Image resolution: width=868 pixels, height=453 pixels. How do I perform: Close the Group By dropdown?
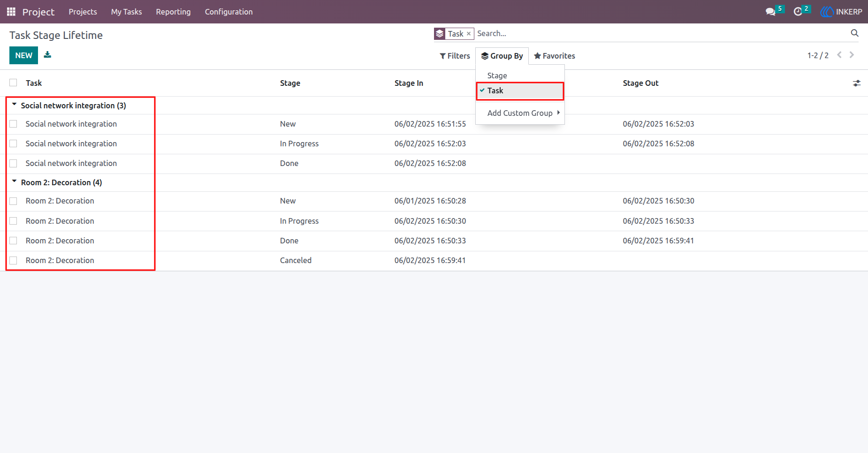tap(502, 56)
